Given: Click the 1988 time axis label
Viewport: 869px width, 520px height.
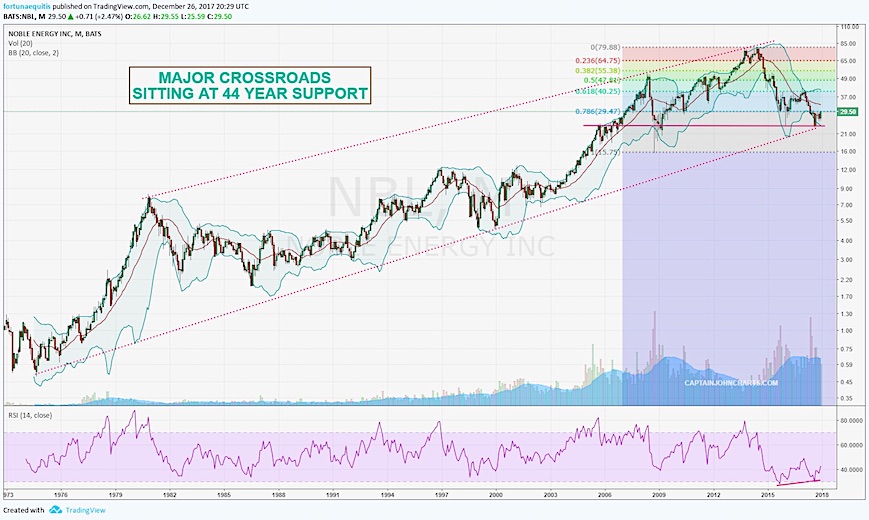Looking at the screenshot, I should [278, 493].
